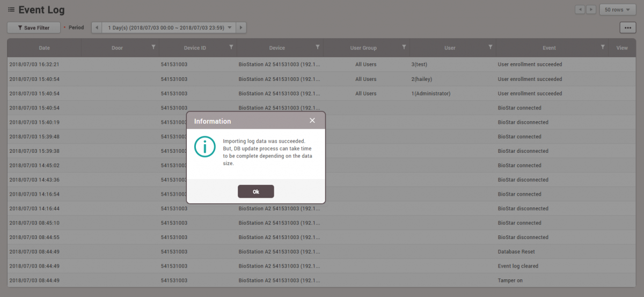Image resolution: width=644 pixels, height=297 pixels.
Task: Click the Device ID column filter icon
Action: point(231,48)
